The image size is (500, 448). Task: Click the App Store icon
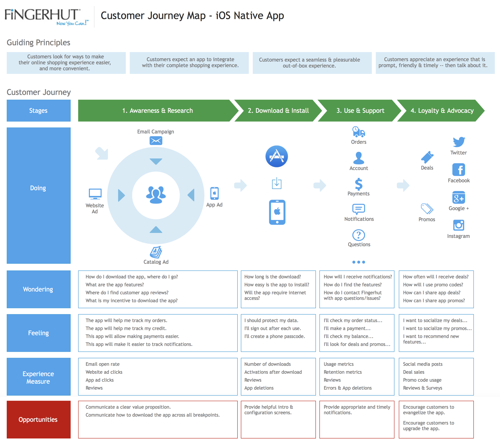(277, 157)
